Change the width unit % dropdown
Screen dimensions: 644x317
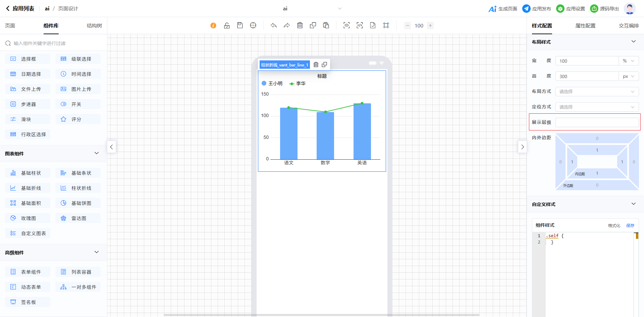628,61
